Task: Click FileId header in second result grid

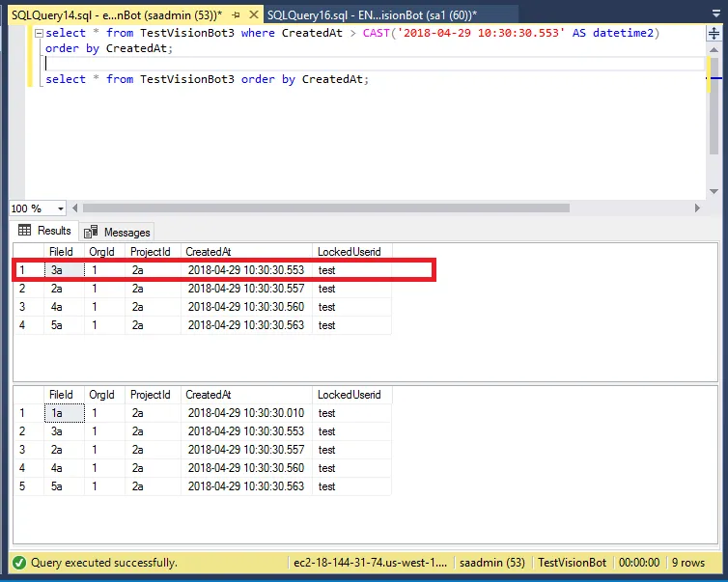Action: pos(64,395)
